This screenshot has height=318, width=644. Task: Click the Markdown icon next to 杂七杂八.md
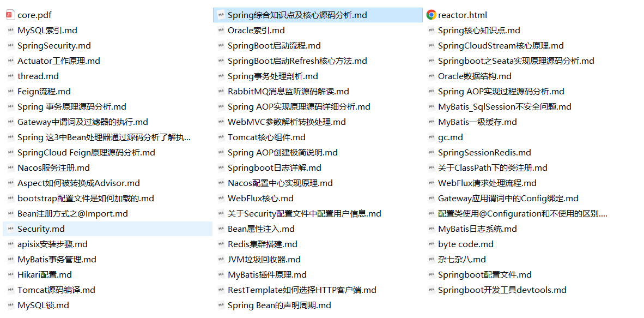[x=430, y=259]
